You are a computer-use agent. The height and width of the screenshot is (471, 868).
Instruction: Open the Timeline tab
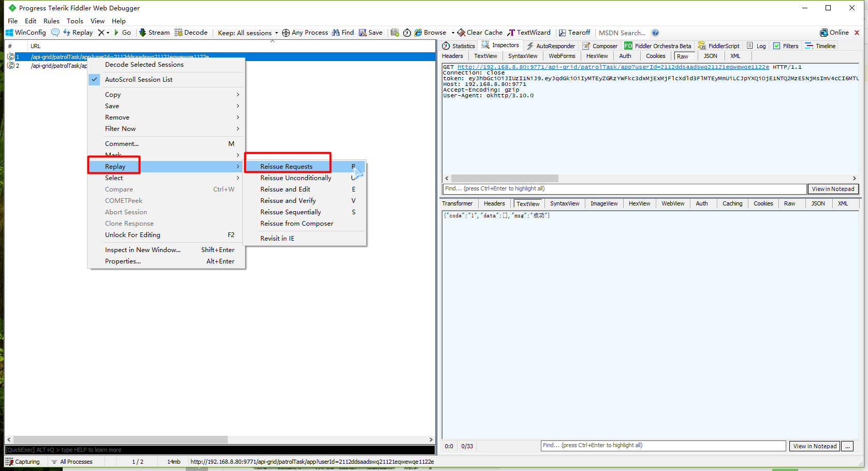820,46
